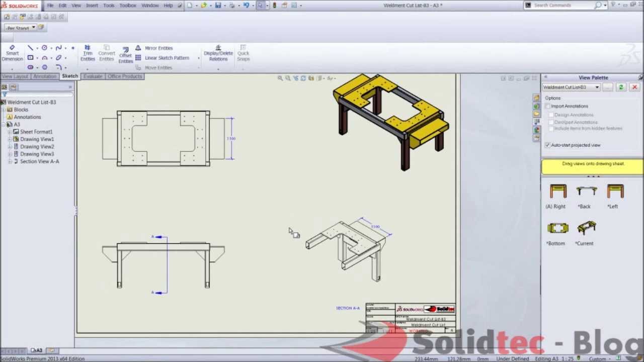
Task: Select the Sketch Fillet tool
Action: point(58,67)
